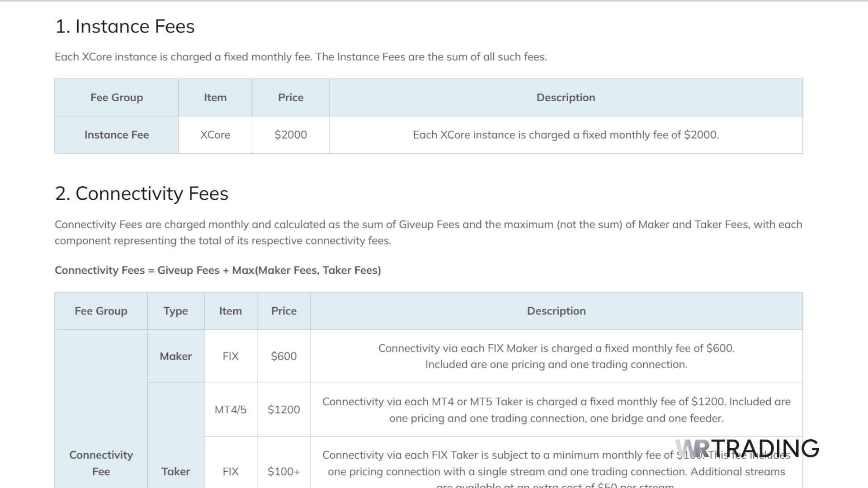868x488 pixels.
Task: Select the "1. Instance Fees" heading
Action: (125, 26)
